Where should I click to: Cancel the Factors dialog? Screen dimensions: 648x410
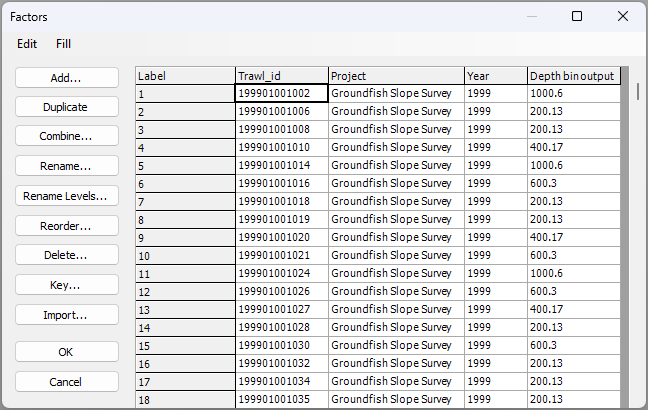(x=67, y=382)
